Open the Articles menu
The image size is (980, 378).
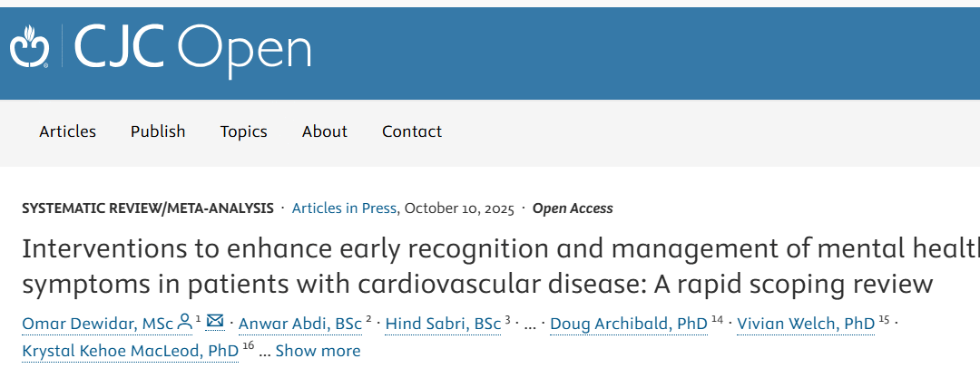67,131
